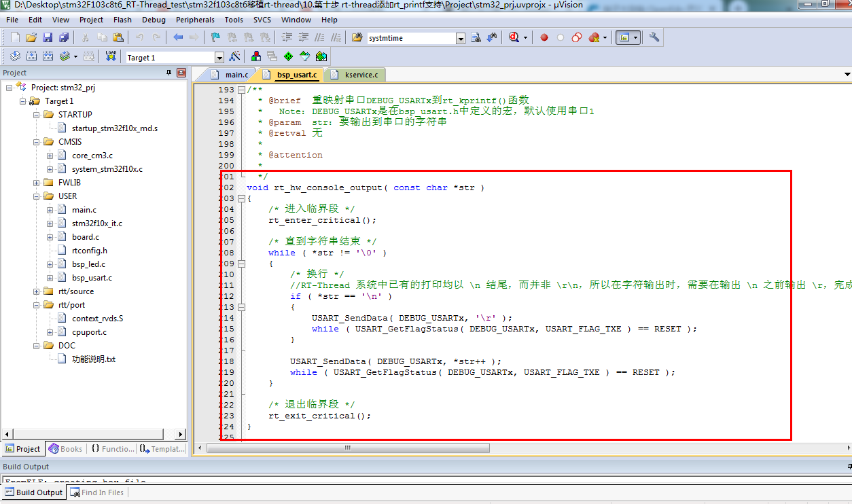Toggle a bookmark with the flag icon
The width and height of the screenshot is (852, 504).
tap(214, 37)
